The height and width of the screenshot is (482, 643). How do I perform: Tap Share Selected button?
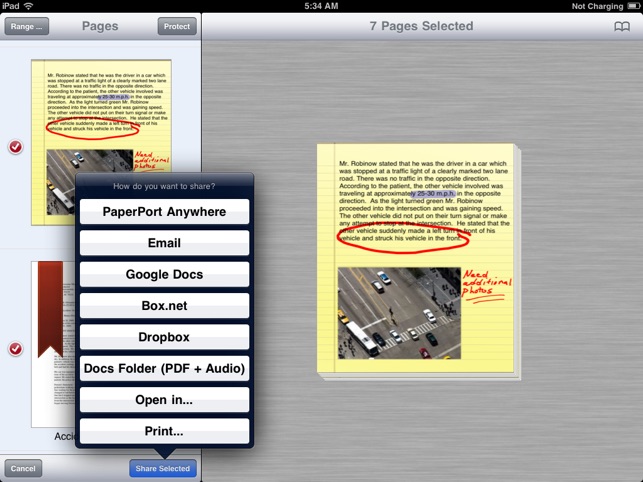click(x=163, y=468)
